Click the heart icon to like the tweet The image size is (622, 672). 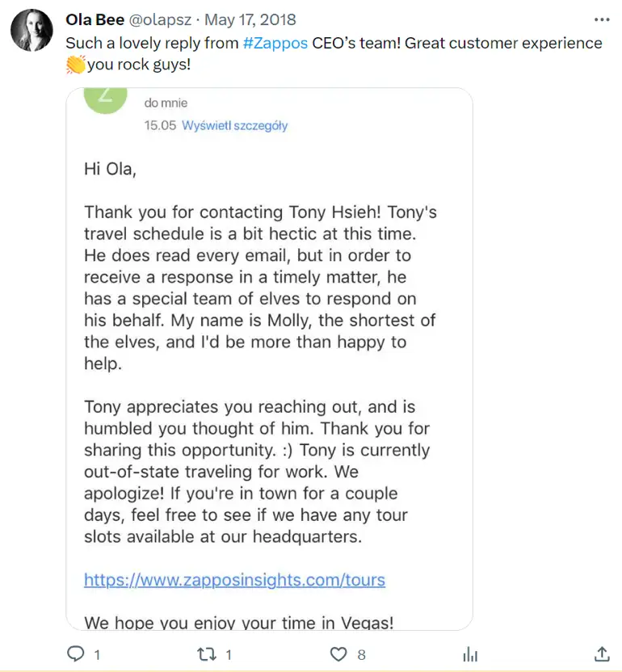click(340, 654)
